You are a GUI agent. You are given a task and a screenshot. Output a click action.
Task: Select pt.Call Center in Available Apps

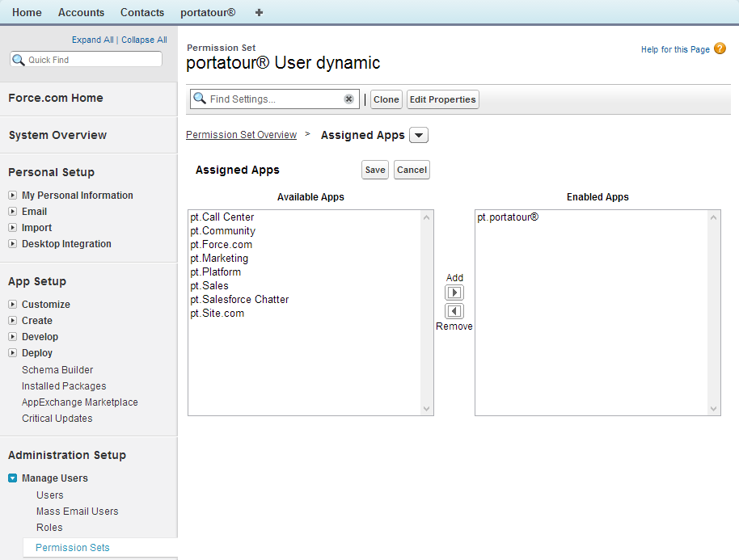222,217
